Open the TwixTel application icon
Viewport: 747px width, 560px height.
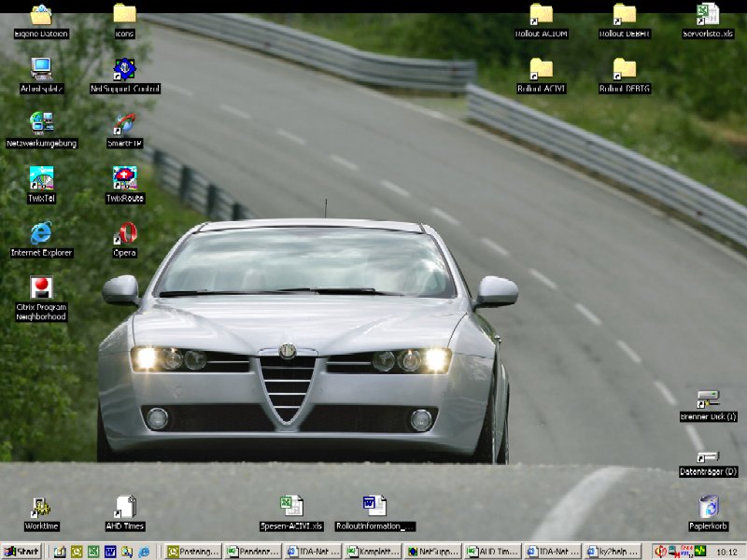click(41, 178)
